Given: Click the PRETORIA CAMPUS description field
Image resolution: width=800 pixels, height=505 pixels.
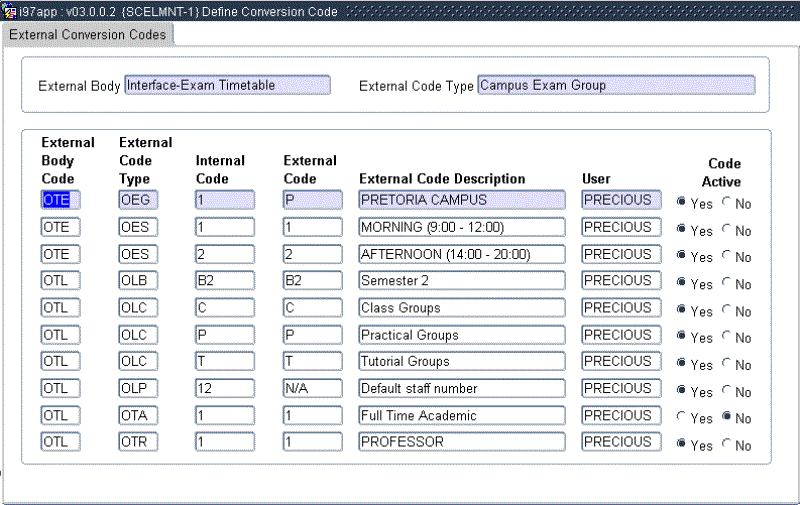Looking at the screenshot, I should coord(461,200).
